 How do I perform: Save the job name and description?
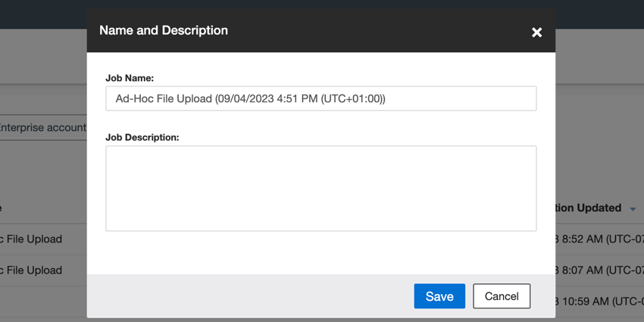(x=439, y=296)
